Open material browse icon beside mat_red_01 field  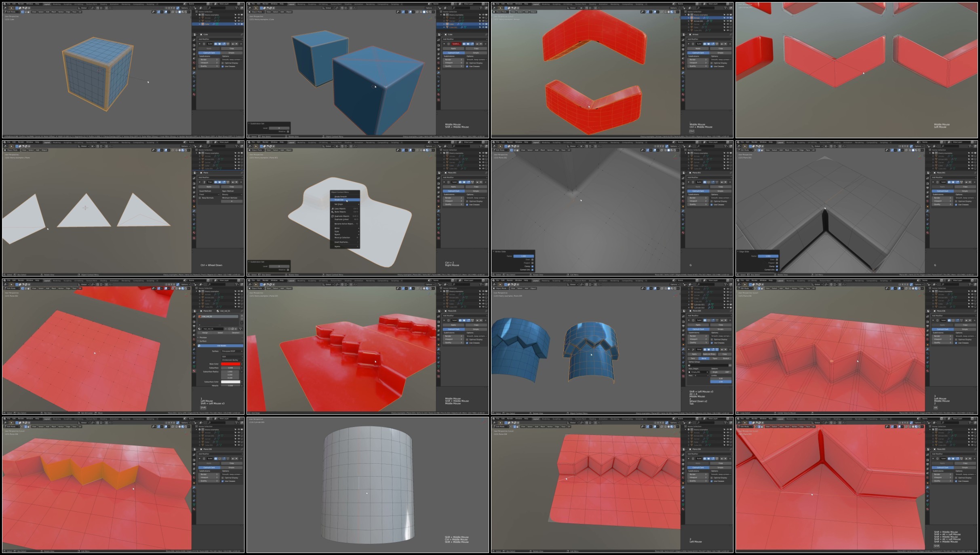199,329
